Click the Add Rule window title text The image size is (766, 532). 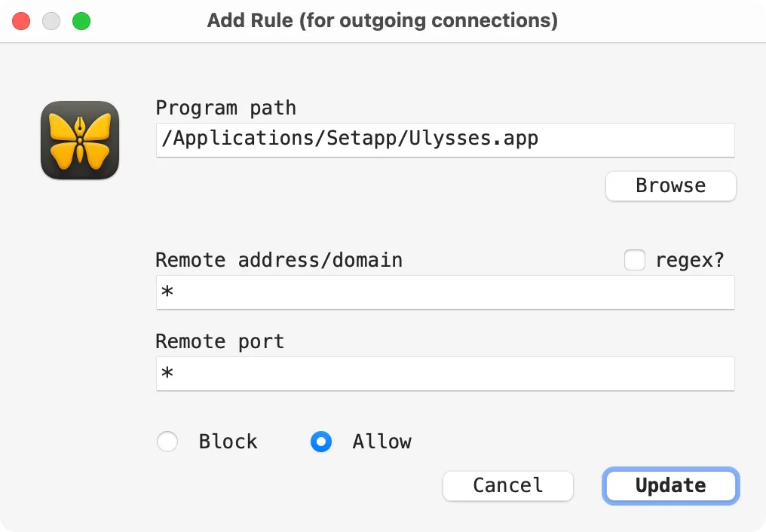coord(382,20)
